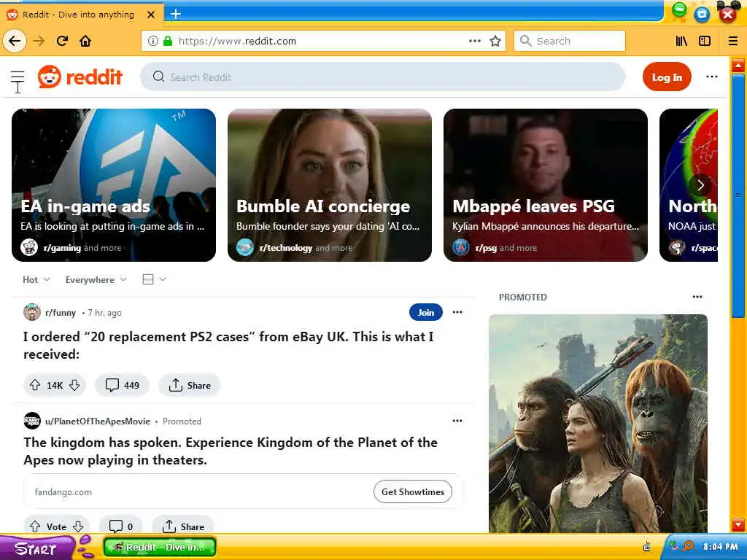Image resolution: width=747 pixels, height=560 pixels.
Task: Open browser library icon
Action: 681,41
